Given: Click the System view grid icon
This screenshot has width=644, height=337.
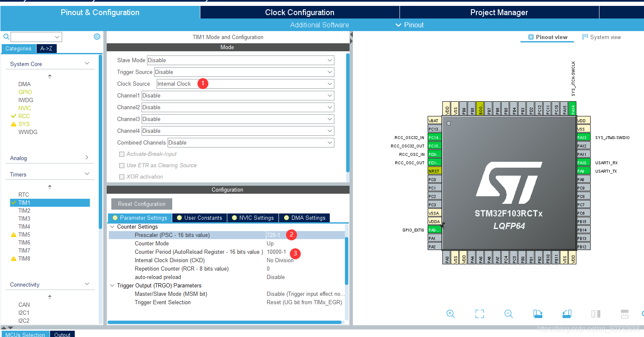Looking at the screenshot, I should [x=585, y=37].
